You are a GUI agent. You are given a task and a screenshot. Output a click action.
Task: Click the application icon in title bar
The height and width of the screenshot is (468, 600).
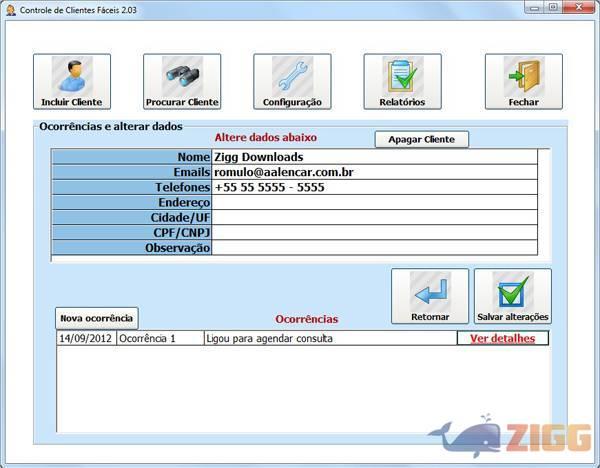[10, 8]
